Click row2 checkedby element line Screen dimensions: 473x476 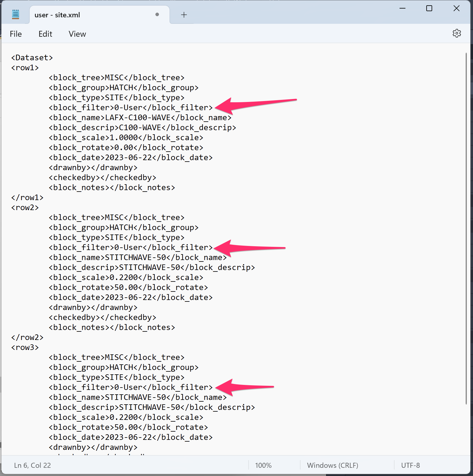point(103,317)
